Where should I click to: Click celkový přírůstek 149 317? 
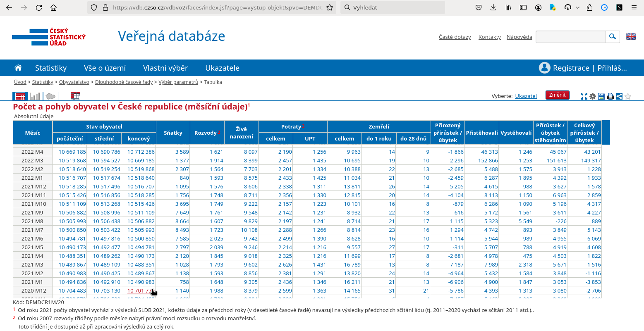click(x=591, y=160)
